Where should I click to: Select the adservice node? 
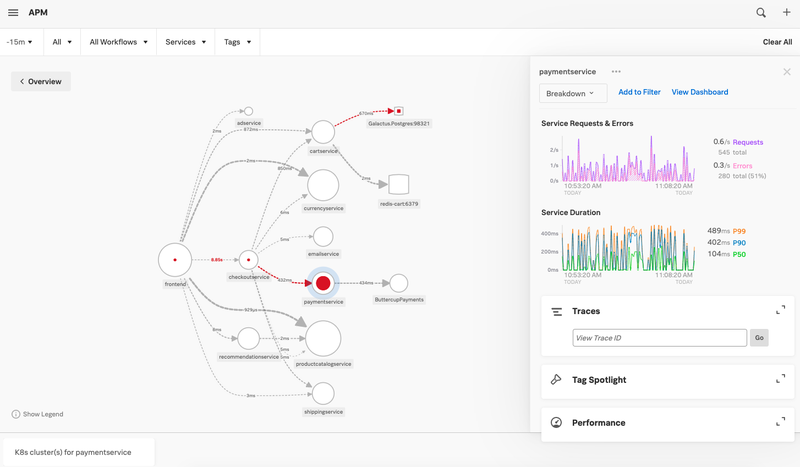tap(248, 111)
